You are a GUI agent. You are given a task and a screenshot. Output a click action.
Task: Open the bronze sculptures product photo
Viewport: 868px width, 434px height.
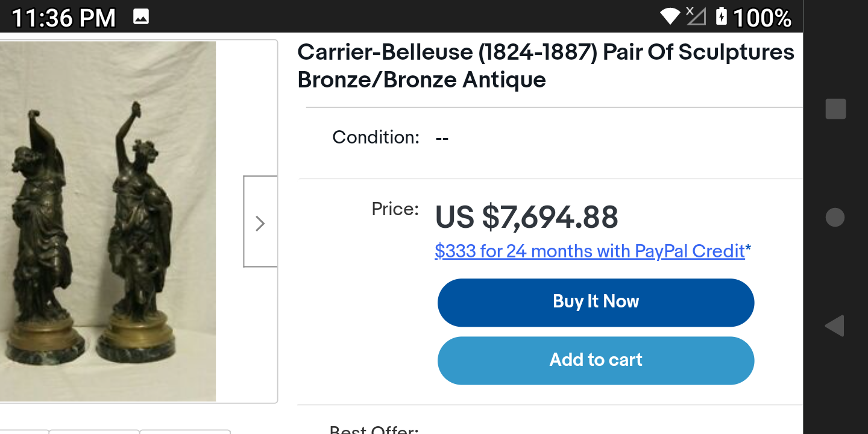(x=108, y=221)
